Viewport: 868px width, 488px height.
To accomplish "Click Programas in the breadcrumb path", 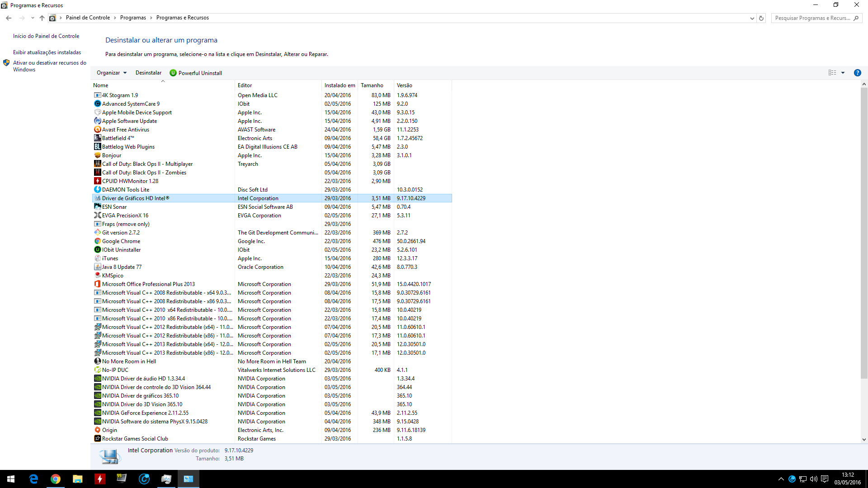I will 133,18.
